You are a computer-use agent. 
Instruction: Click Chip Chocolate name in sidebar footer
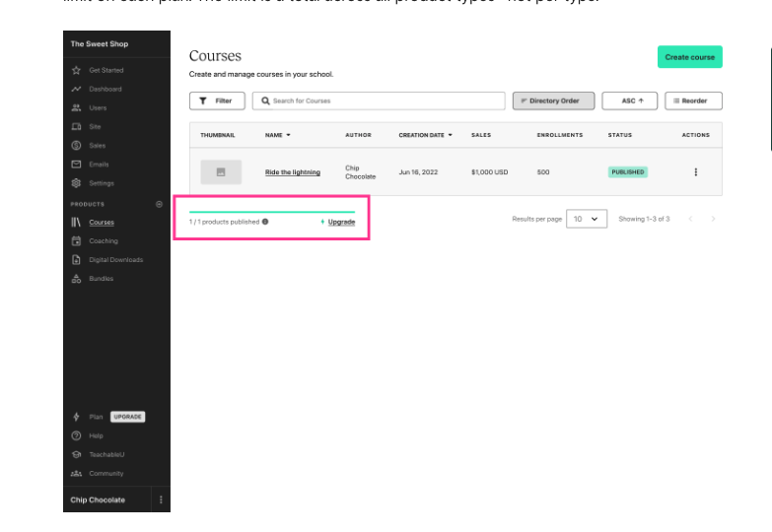pyautogui.click(x=98, y=500)
